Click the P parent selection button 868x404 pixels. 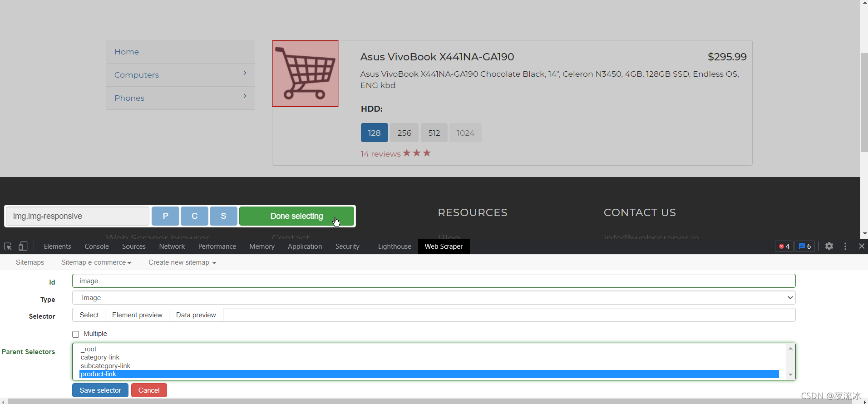pyautogui.click(x=165, y=216)
